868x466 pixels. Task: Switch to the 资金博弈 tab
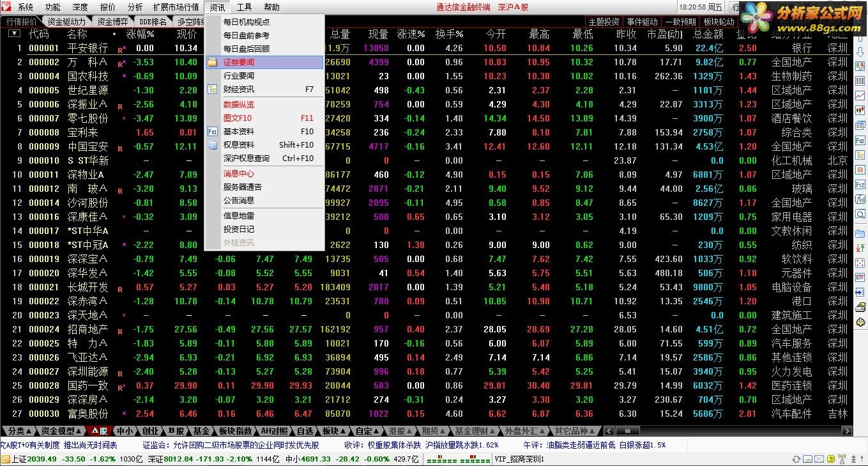click(x=113, y=22)
